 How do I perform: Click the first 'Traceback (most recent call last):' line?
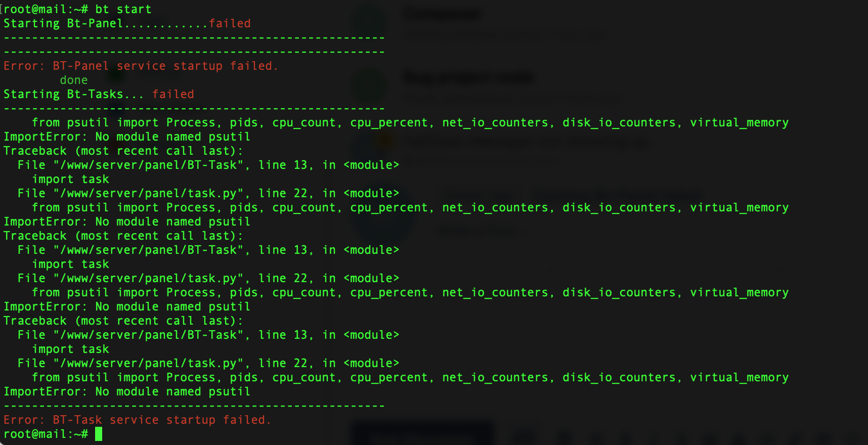point(123,151)
